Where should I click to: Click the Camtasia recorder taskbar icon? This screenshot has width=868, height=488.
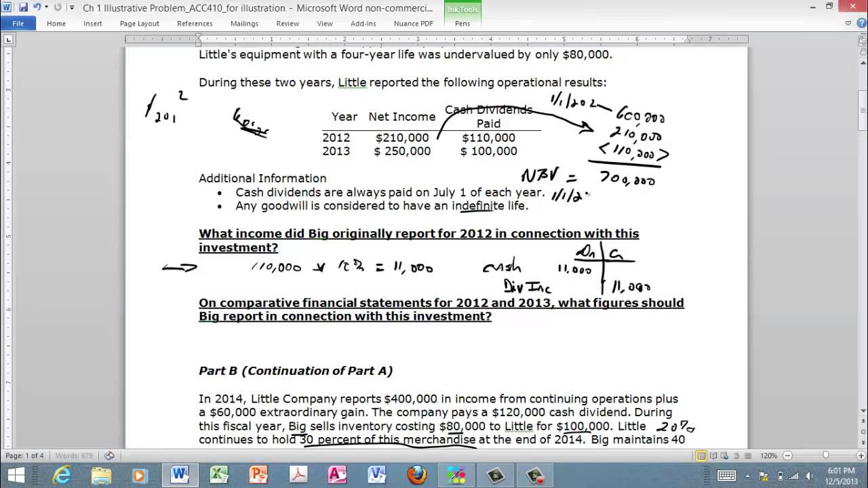(x=495, y=475)
